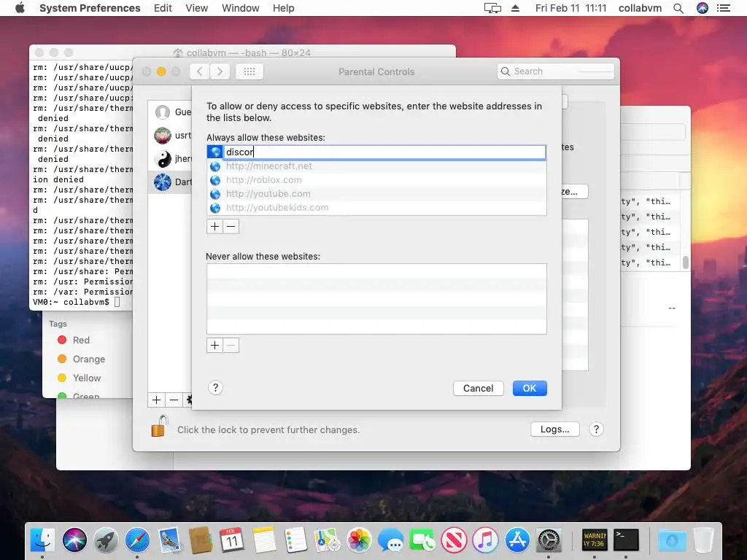
Task: Open Parental Controls help button
Action: point(596,429)
